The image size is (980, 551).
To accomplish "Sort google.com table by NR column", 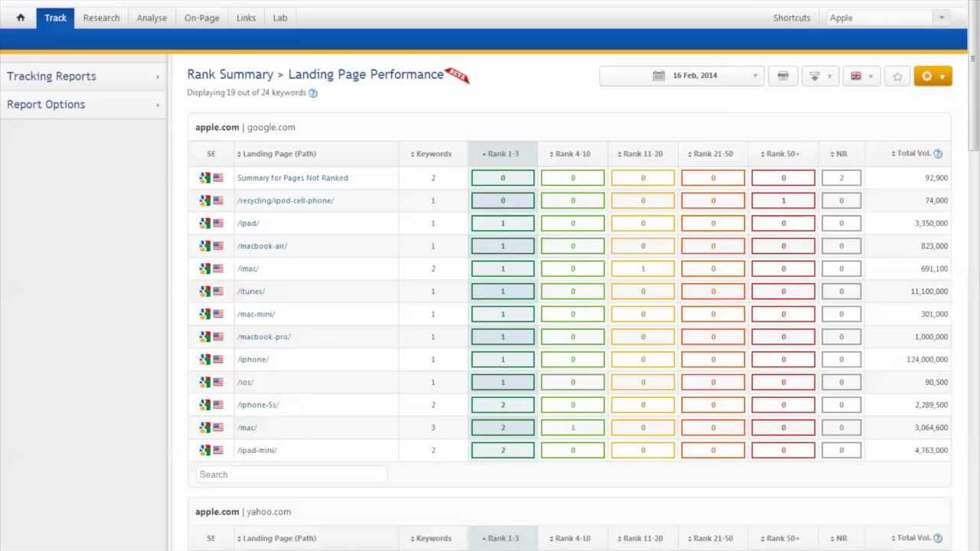I will click(x=839, y=154).
